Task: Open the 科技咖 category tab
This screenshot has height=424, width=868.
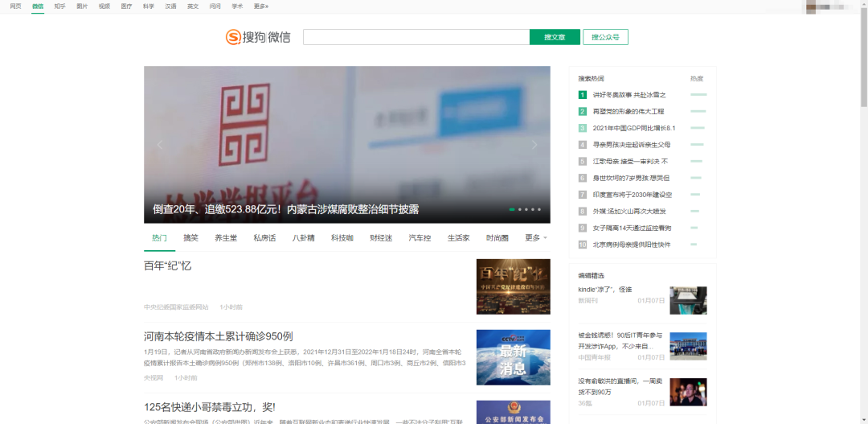Action: (x=342, y=238)
